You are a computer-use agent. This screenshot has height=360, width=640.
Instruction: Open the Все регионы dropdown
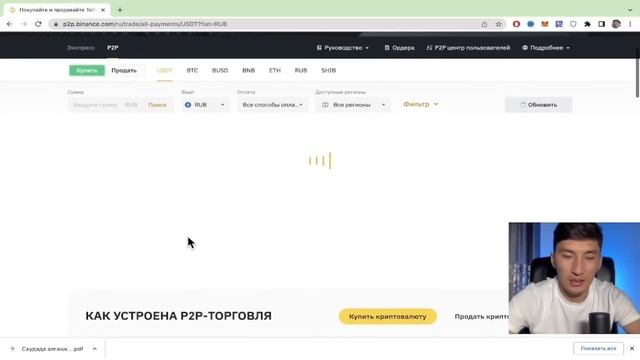coord(353,105)
